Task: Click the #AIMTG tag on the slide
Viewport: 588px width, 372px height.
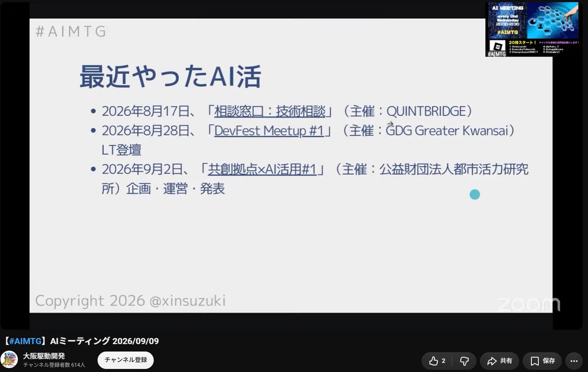Action: tap(71, 31)
